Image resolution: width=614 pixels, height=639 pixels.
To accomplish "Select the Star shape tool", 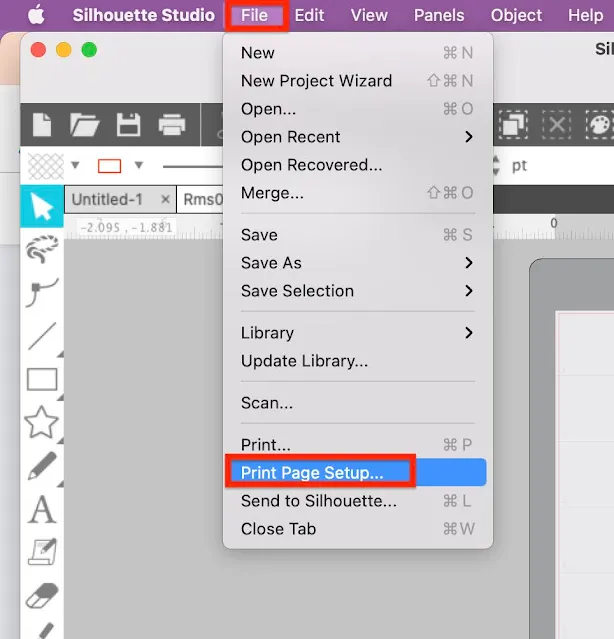I will (x=42, y=423).
